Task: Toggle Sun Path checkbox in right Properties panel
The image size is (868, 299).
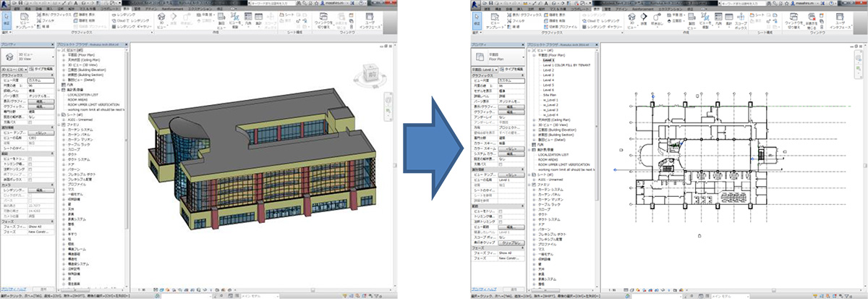Action: [x=501, y=164]
